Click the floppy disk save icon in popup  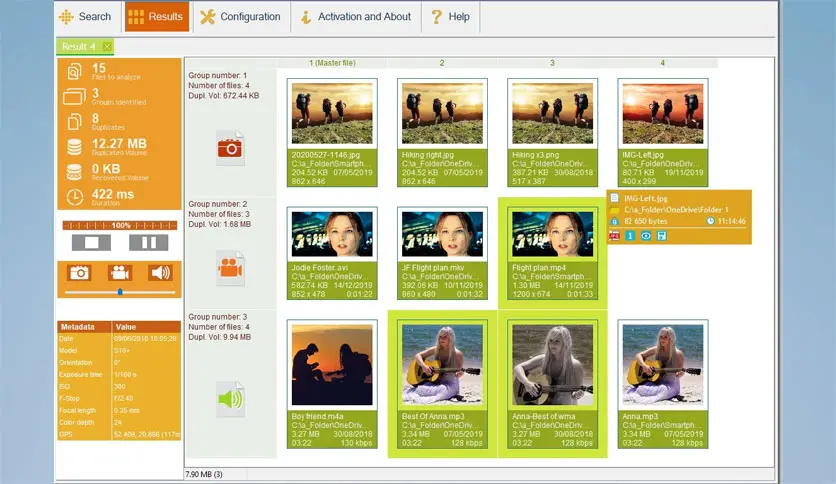[662, 236]
